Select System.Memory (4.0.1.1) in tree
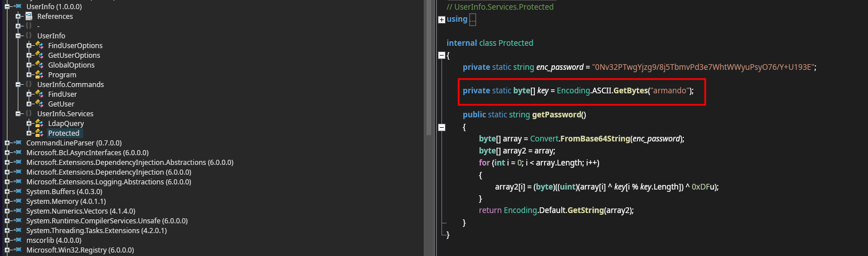 pos(66,201)
